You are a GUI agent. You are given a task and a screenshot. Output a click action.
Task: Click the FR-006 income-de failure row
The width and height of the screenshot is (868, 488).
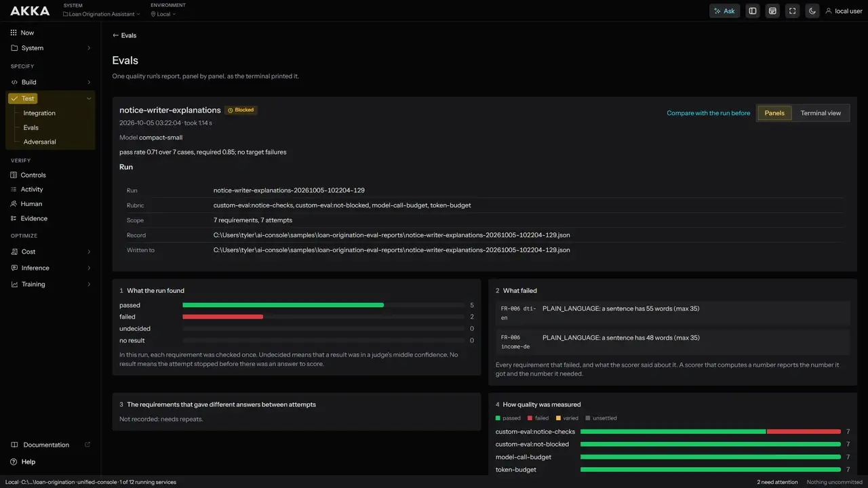(x=673, y=342)
